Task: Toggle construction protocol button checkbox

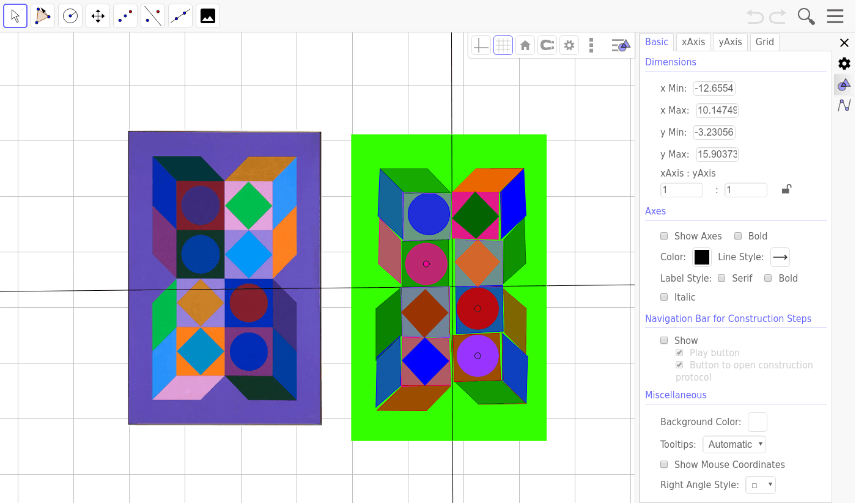Action: pos(679,365)
